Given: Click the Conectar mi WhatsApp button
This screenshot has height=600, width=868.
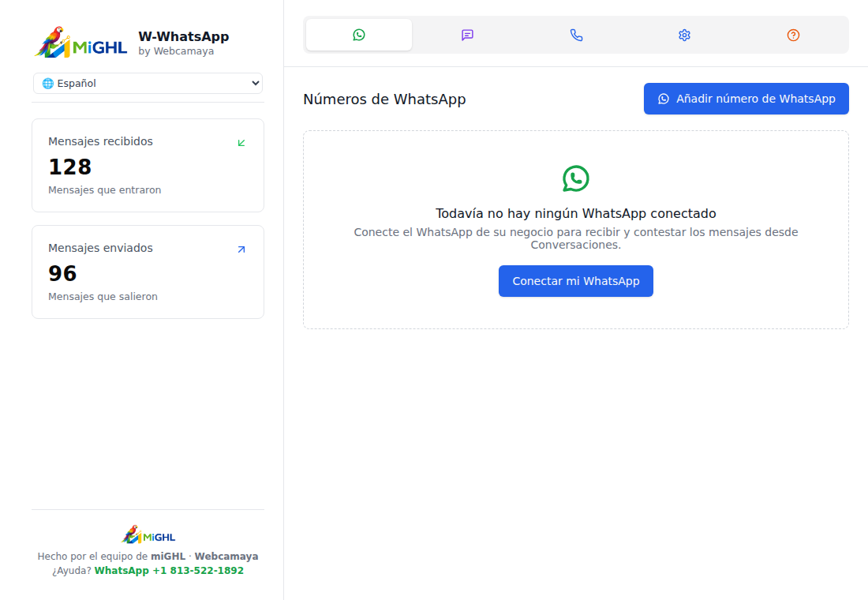Looking at the screenshot, I should tap(576, 281).
